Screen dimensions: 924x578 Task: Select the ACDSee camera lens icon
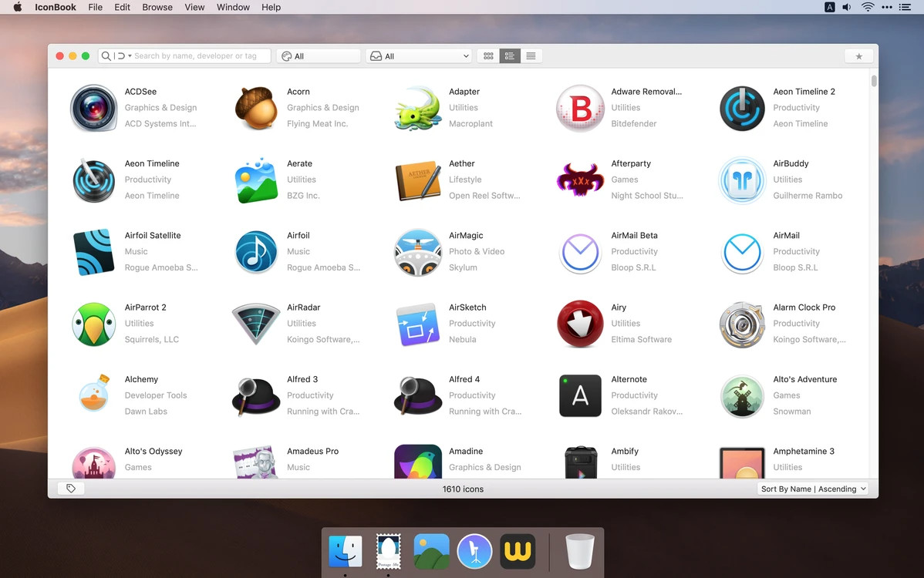pyautogui.click(x=93, y=108)
